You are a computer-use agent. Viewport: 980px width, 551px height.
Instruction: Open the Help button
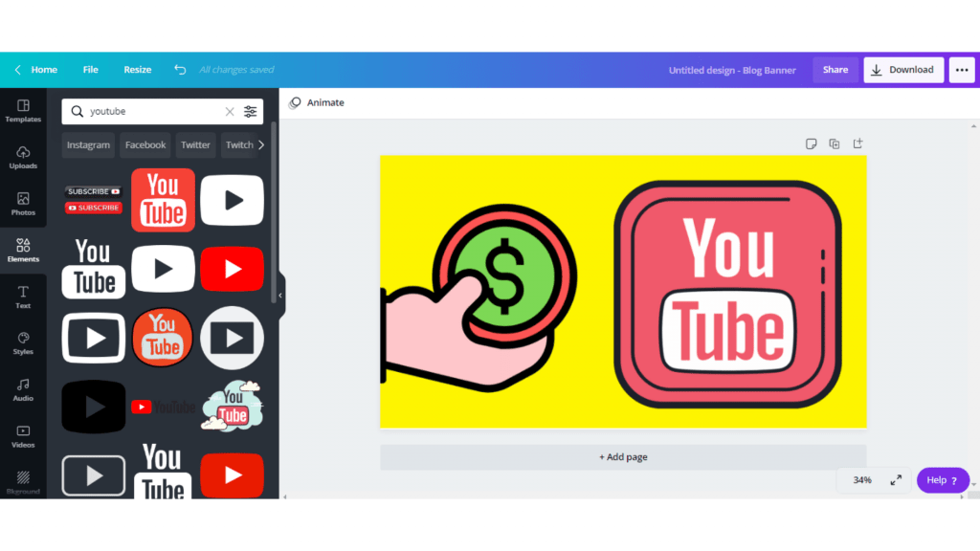(x=943, y=480)
